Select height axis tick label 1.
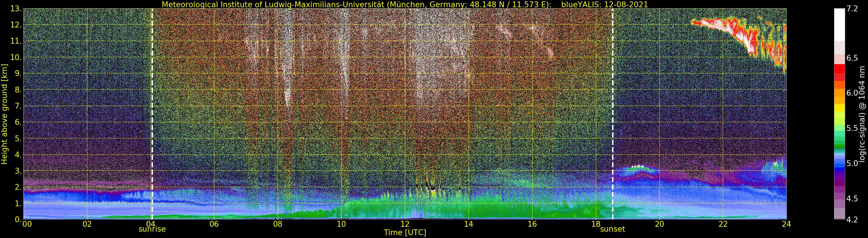Viewport: 868px width, 238px height. [18, 203]
